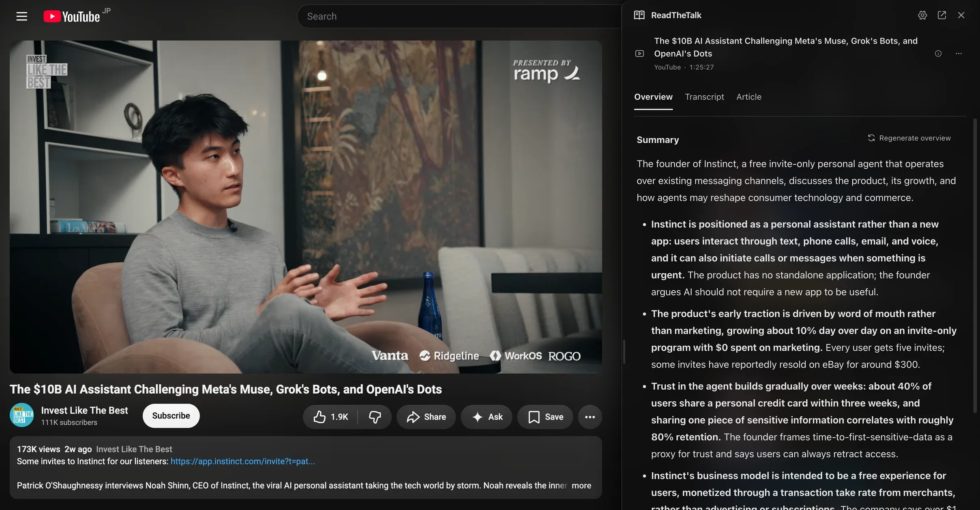Click the Share button
Image resolution: width=980 pixels, height=510 pixels.
(426, 417)
